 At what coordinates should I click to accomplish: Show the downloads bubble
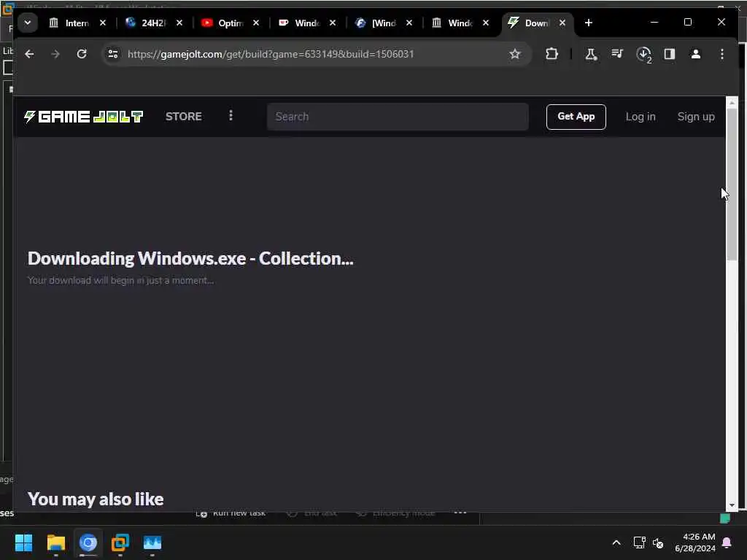(643, 54)
